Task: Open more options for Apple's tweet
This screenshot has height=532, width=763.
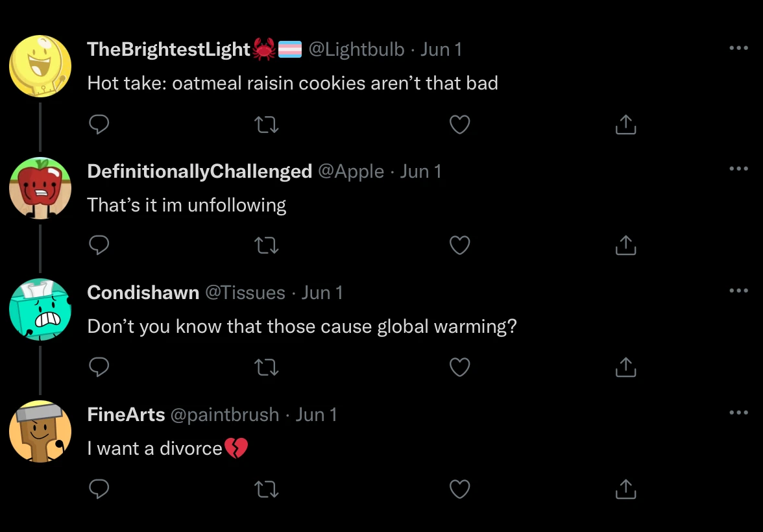Action: click(738, 169)
